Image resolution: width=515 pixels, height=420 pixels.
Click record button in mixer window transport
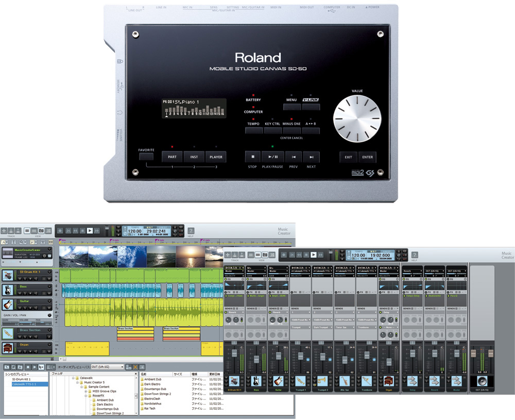click(x=284, y=255)
